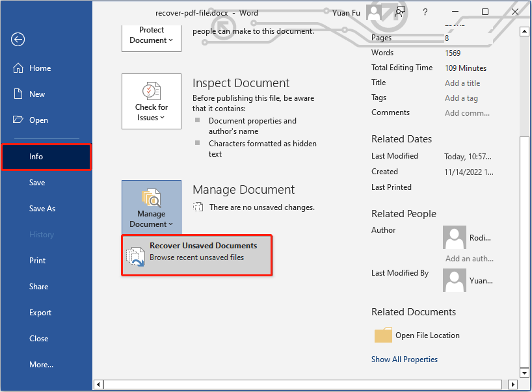
Task: Open Help with the question mark icon
Action: tap(425, 12)
